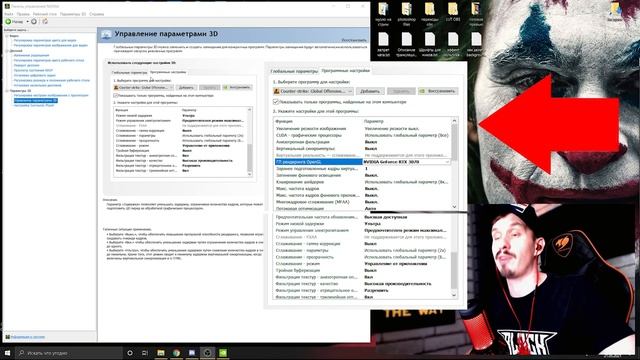Open the Информация о системе link

(x=28, y=337)
